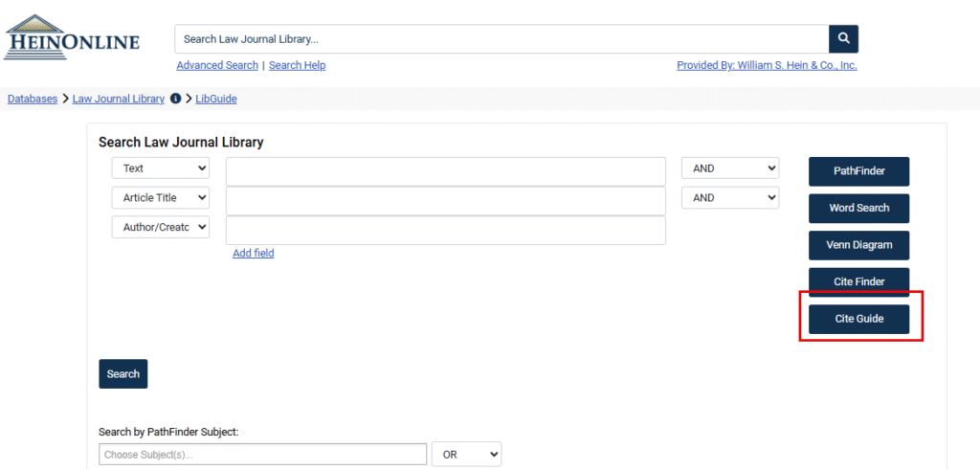Open the Cite Finder tool
Viewport: 980px width, 470px height.
(x=858, y=281)
